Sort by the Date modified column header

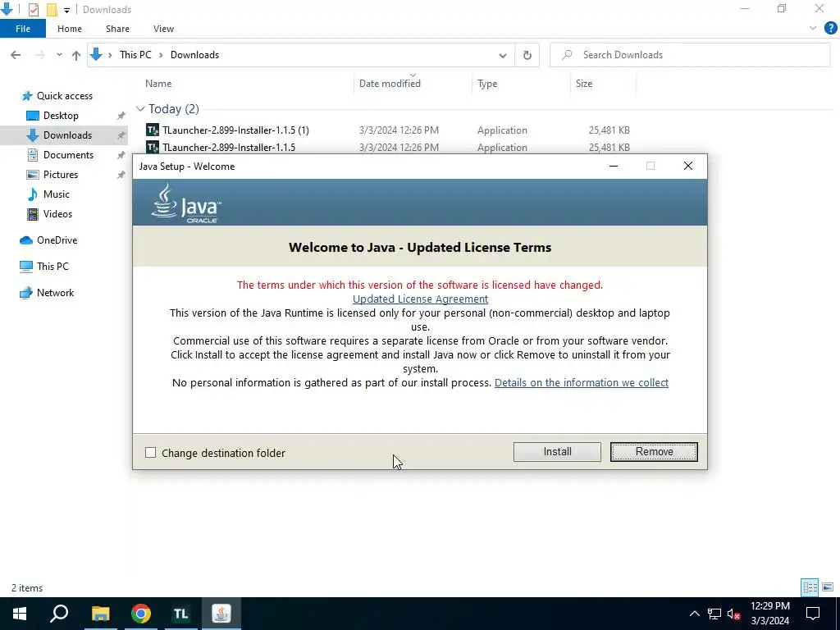pos(390,84)
